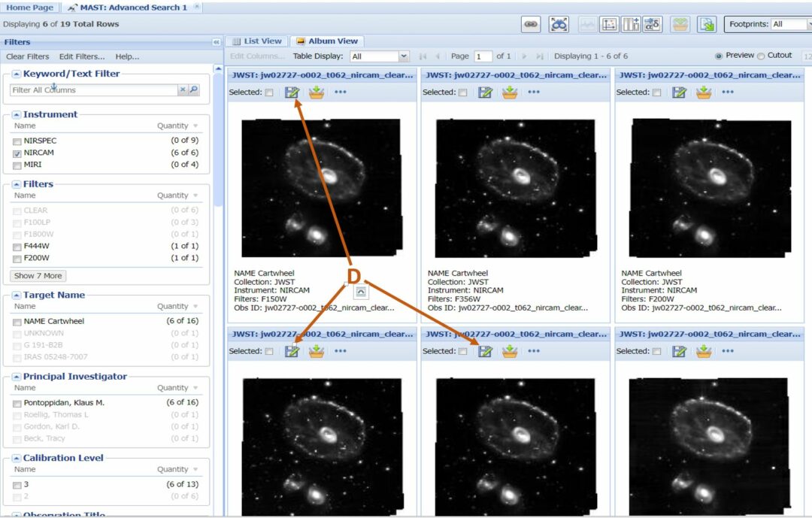Click the link icon in top toolbar
The width and height of the screenshot is (812, 518).
(531, 24)
